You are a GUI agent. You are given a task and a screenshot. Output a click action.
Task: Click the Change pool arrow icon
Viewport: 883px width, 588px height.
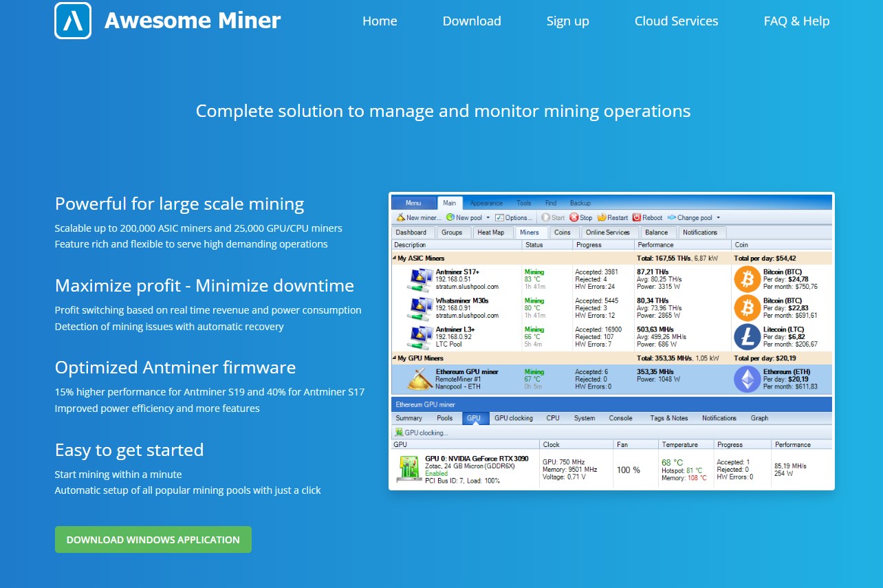672,217
